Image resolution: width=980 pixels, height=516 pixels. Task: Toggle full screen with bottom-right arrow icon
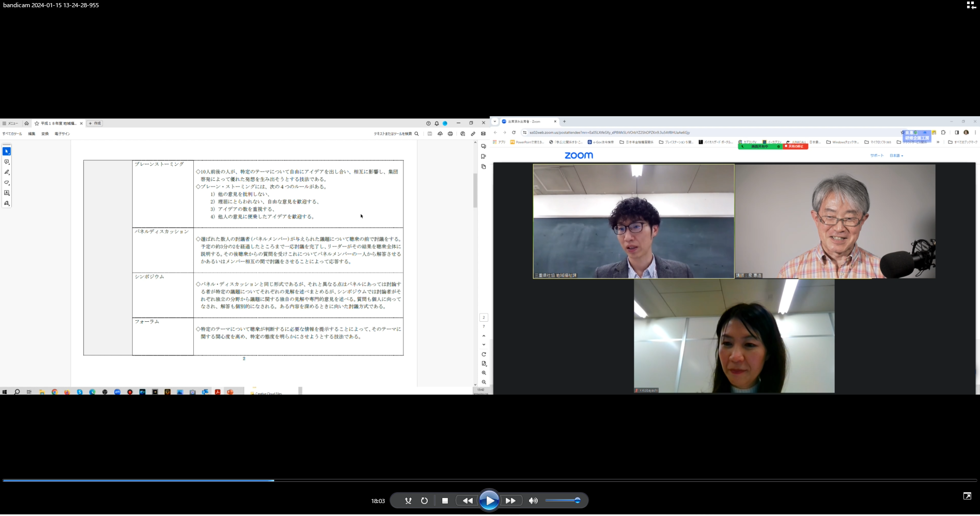pos(967,496)
